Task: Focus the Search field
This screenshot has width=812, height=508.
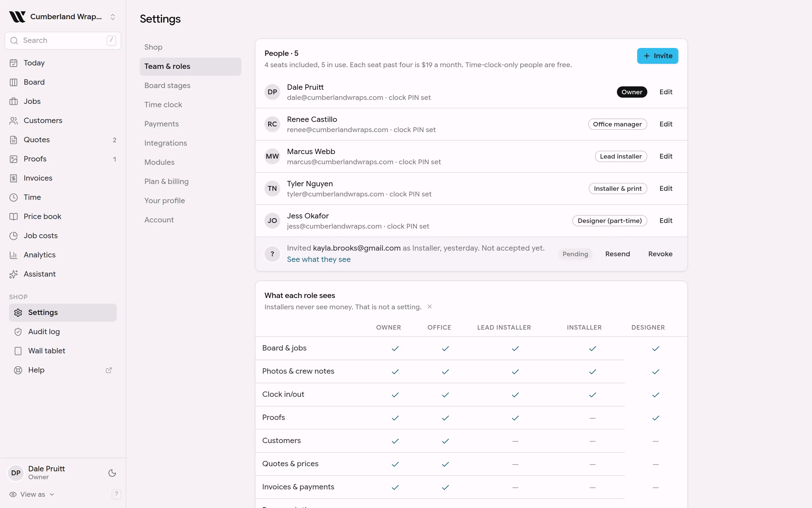Action: (63, 40)
